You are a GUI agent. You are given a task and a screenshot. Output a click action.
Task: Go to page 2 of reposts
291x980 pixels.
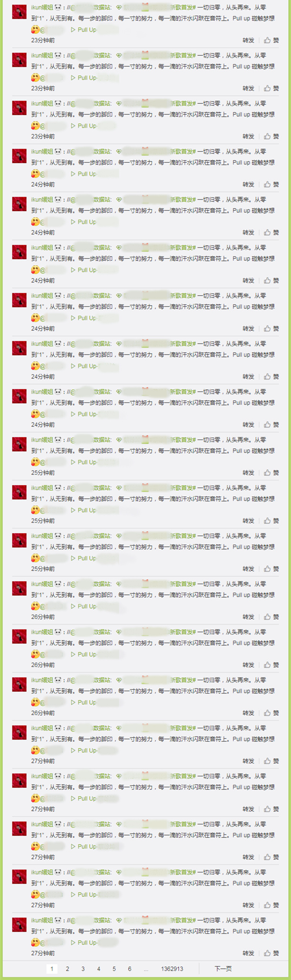(x=68, y=969)
